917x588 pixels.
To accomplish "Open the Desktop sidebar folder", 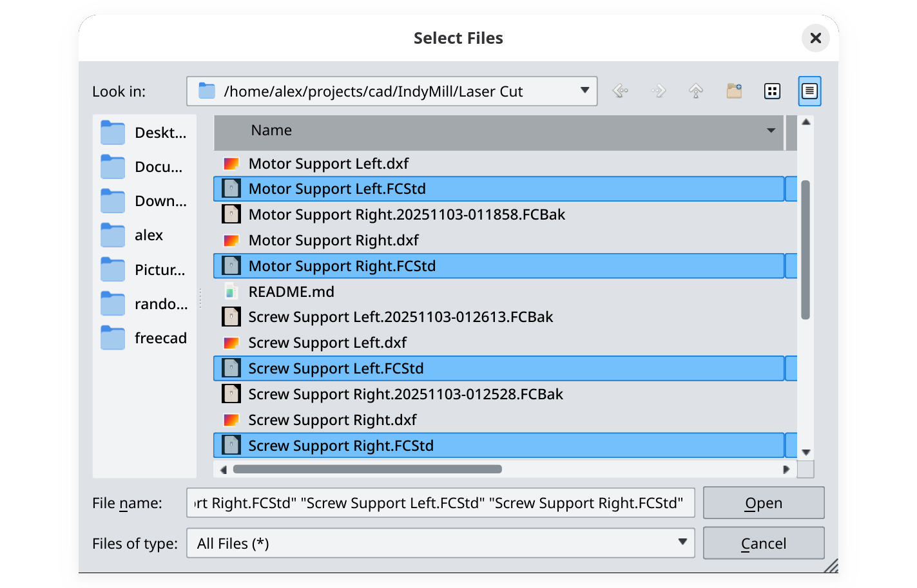I will pos(144,133).
